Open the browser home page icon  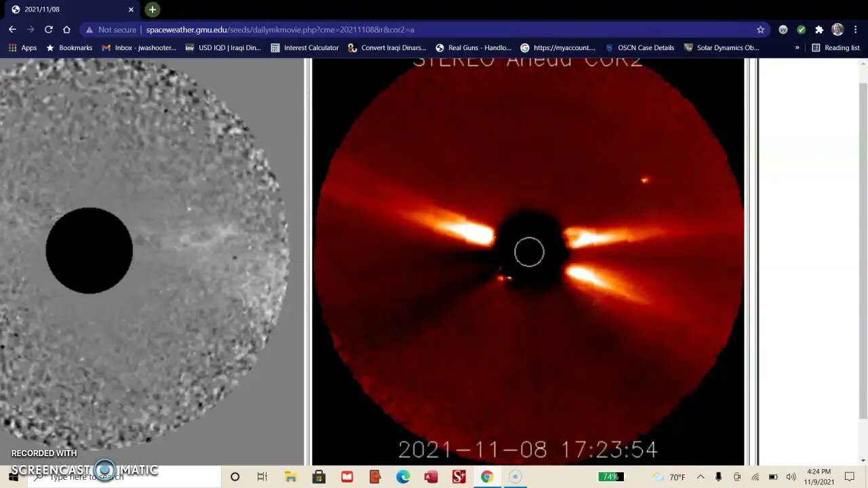pyautogui.click(x=66, y=30)
